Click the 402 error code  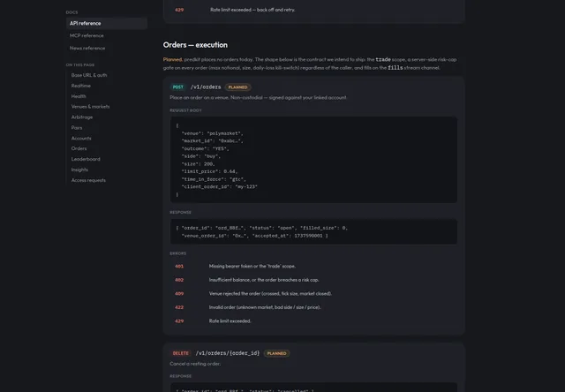pyautogui.click(x=179, y=280)
